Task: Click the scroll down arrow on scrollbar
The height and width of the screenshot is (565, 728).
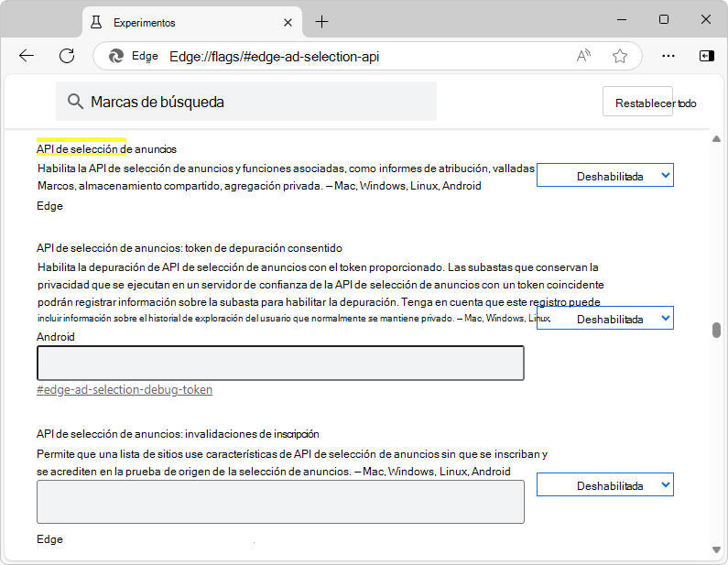Action: coord(716,549)
